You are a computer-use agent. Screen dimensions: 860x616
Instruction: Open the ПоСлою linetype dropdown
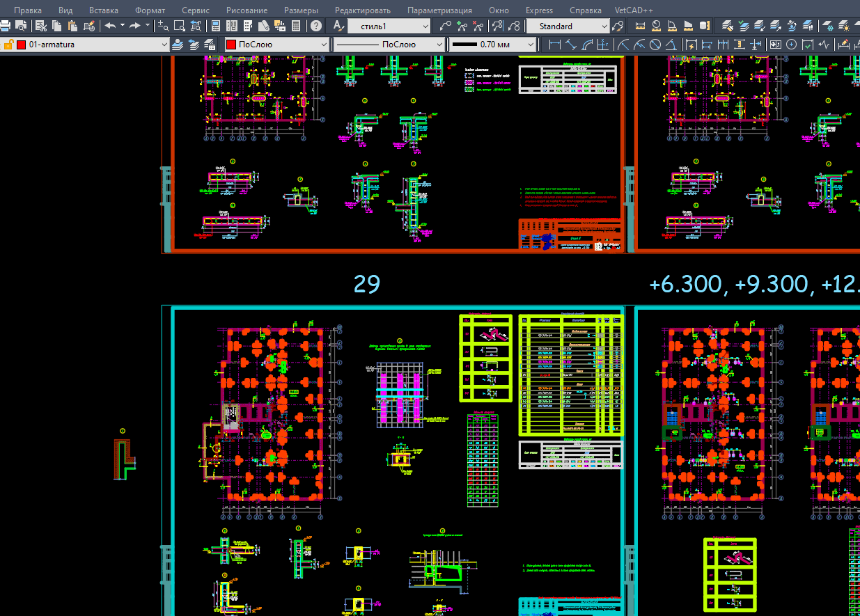[x=389, y=45]
